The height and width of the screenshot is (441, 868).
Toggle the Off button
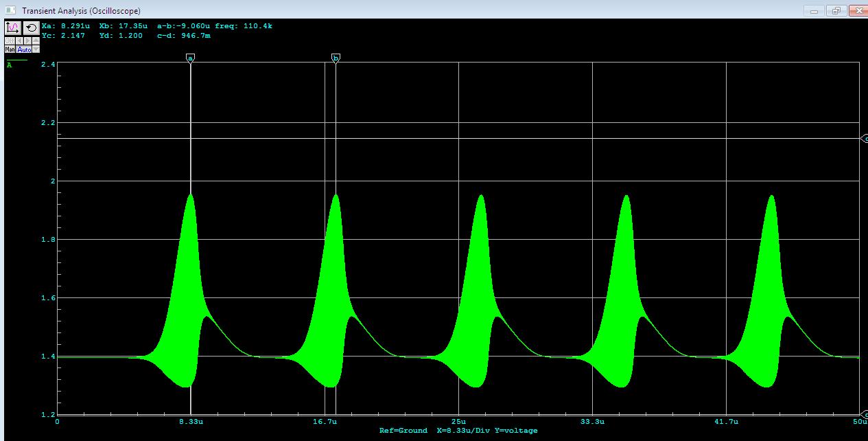(10, 41)
